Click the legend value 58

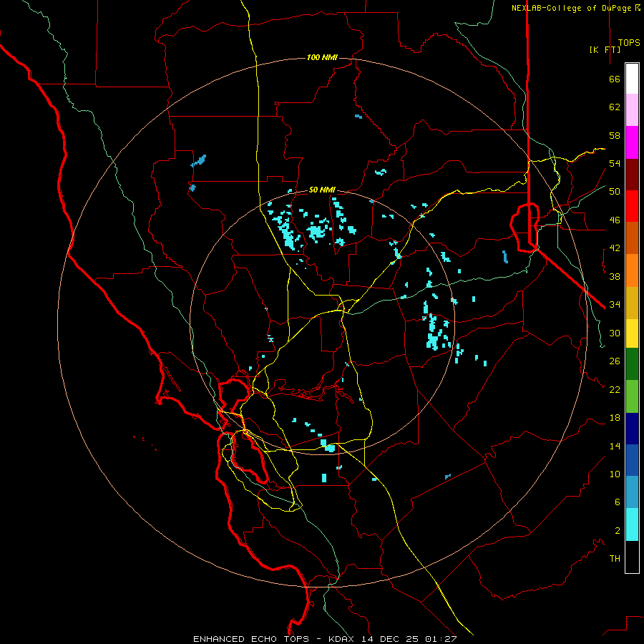(x=615, y=135)
